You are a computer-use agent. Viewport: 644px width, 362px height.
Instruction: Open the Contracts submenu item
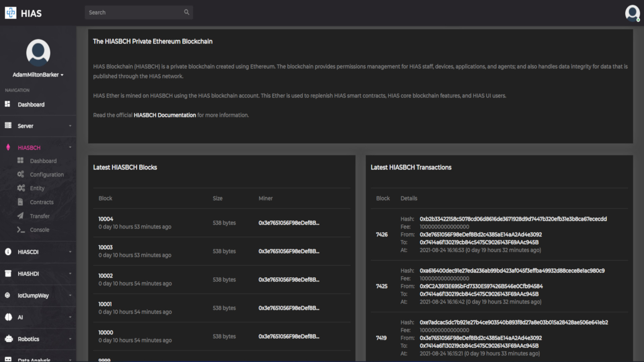(42, 202)
